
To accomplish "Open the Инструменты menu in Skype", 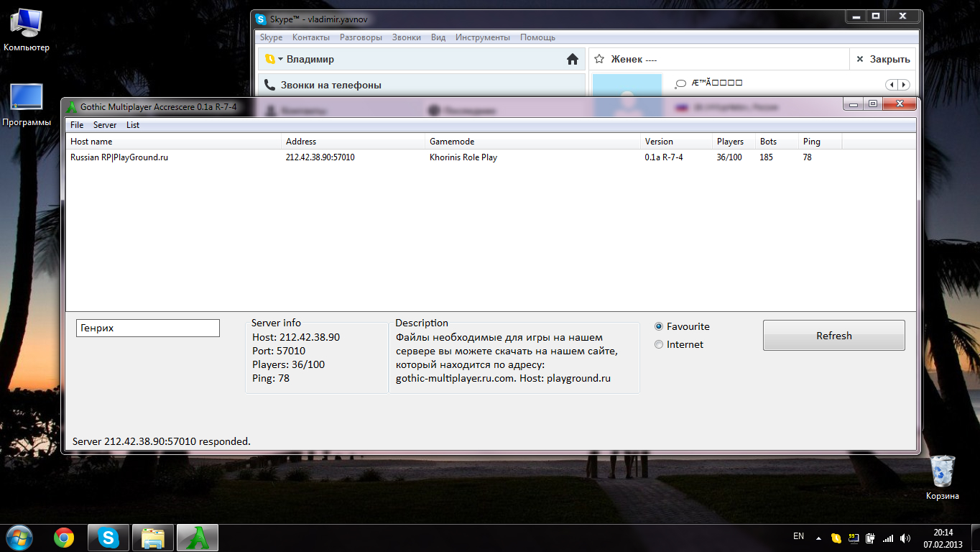I will (483, 37).
